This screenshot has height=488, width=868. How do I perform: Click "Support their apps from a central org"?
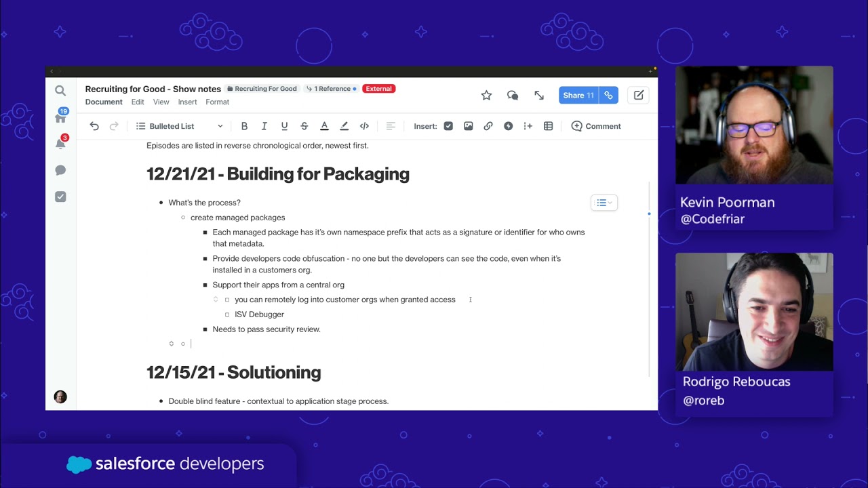point(278,285)
